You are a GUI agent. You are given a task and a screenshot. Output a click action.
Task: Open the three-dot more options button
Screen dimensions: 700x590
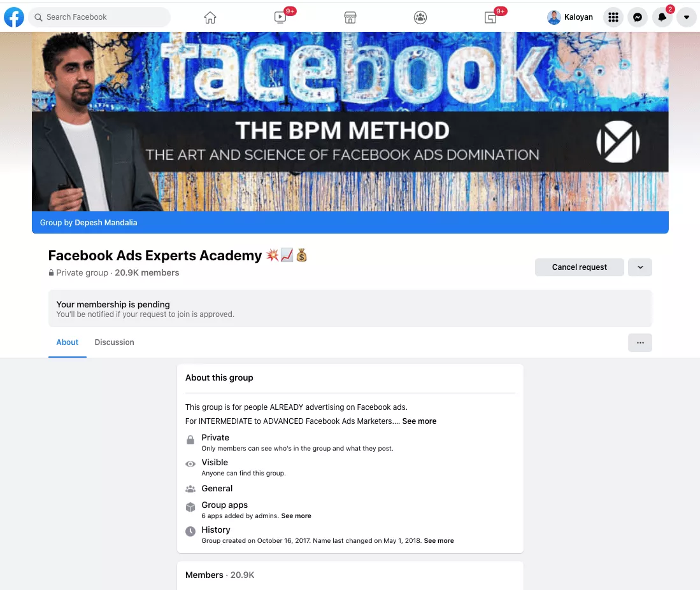pyautogui.click(x=640, y=342)
